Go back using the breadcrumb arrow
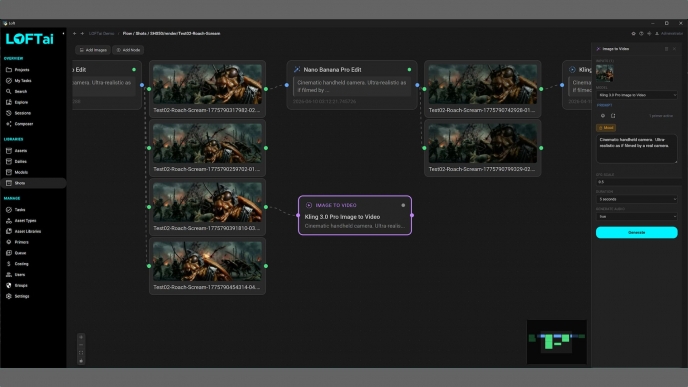This screenshot has width=688, height=387. 75,33
